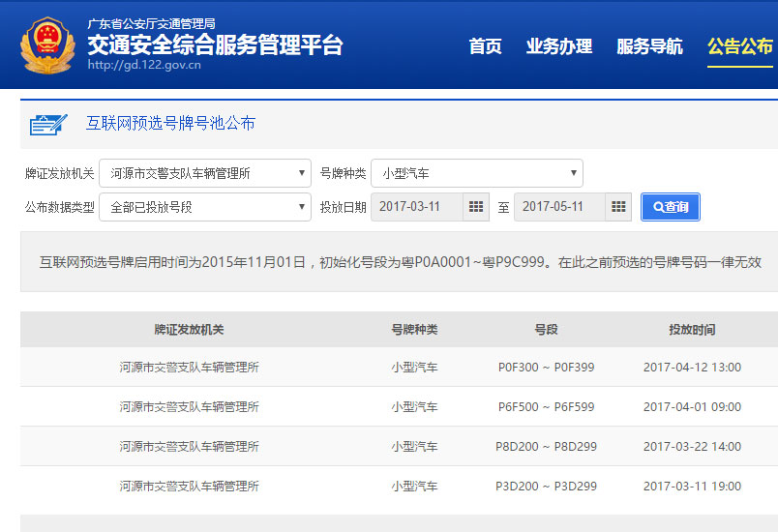Click the notice text about 2015年11月01日
The height and width of the screenshot is (532, 778).
(x=401, y=262)
